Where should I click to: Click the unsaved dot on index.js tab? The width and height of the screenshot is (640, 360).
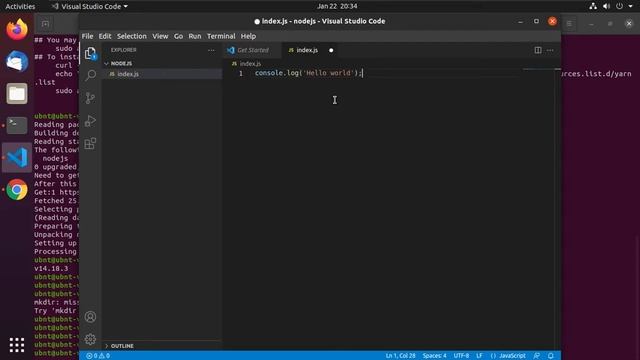[x=331, y=50]
